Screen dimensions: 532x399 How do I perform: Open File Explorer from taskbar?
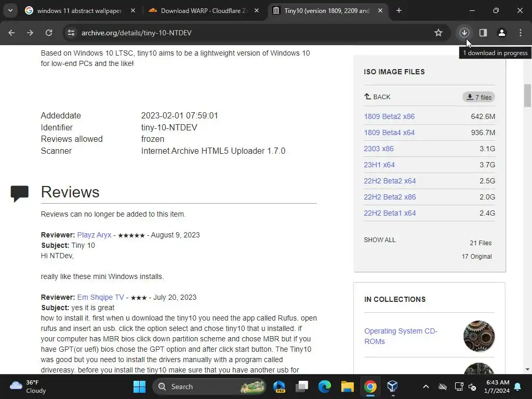point(348,387)
